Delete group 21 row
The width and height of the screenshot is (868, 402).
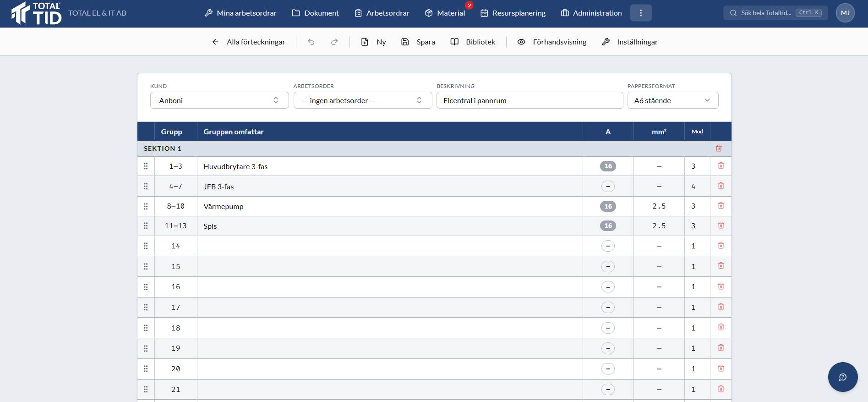(721, 389)
